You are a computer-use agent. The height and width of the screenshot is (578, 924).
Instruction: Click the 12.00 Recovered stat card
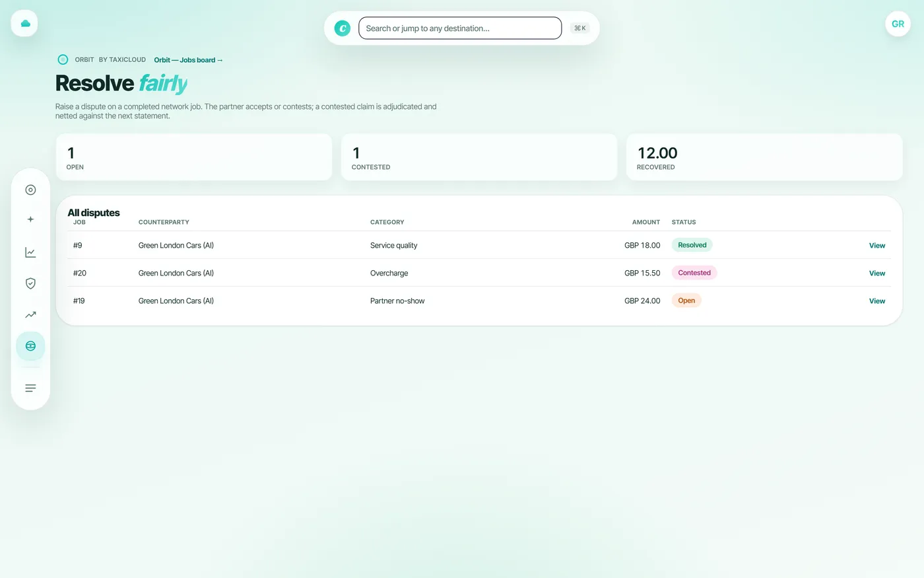pyautogui.click(x=764, y=157)
